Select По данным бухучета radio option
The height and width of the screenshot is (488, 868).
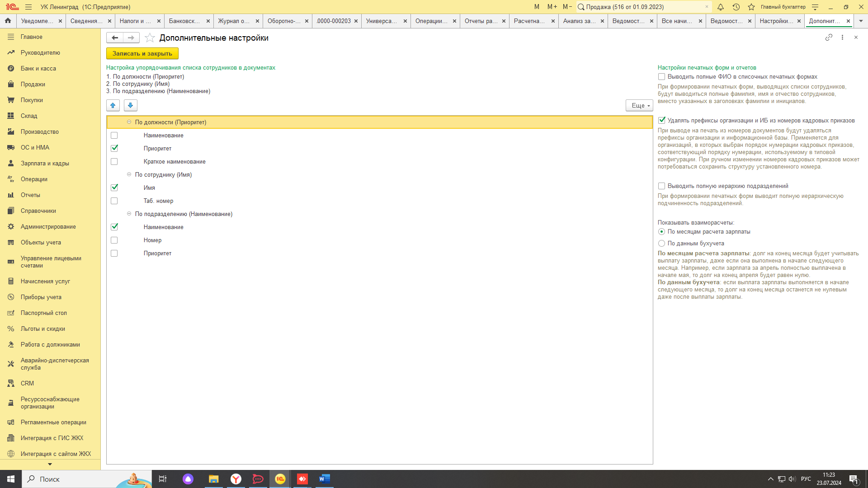(662, 244)
